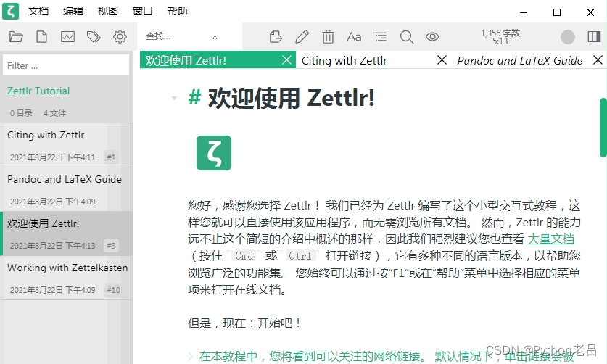Create a new file with the page icon

coord(41,37)
